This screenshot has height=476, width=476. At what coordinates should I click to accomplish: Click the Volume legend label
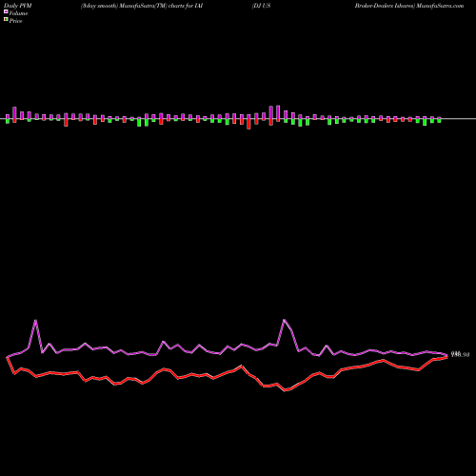pos(18,13)
